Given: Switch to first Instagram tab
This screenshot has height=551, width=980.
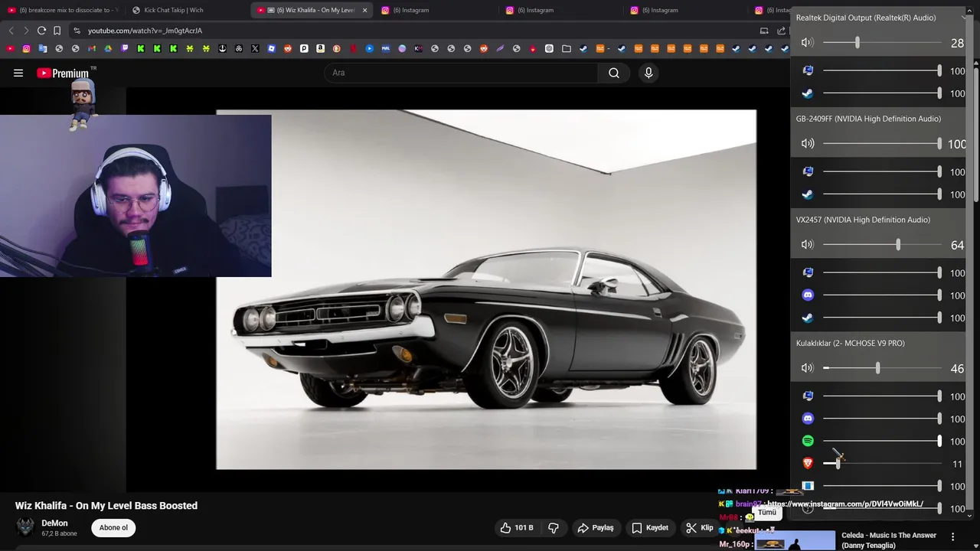Looking at the screenshot, I should pos(436,10).
